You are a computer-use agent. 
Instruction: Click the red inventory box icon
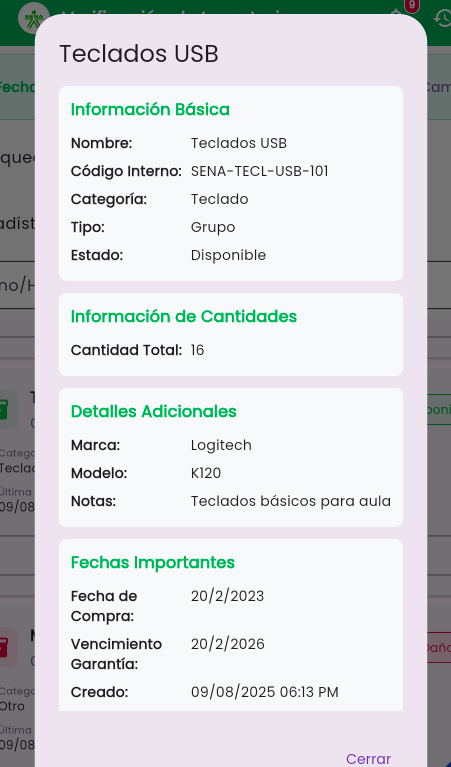click(x=5, y=647)
